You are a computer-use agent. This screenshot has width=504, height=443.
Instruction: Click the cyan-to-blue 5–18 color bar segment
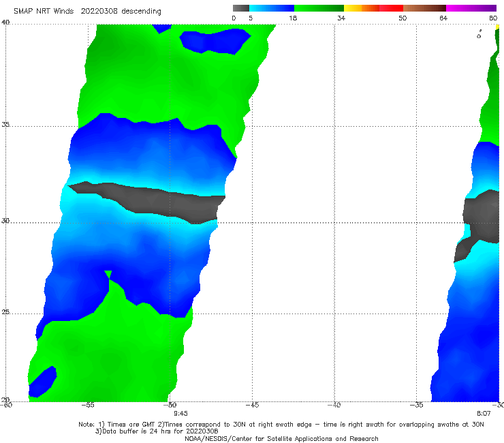272,8
